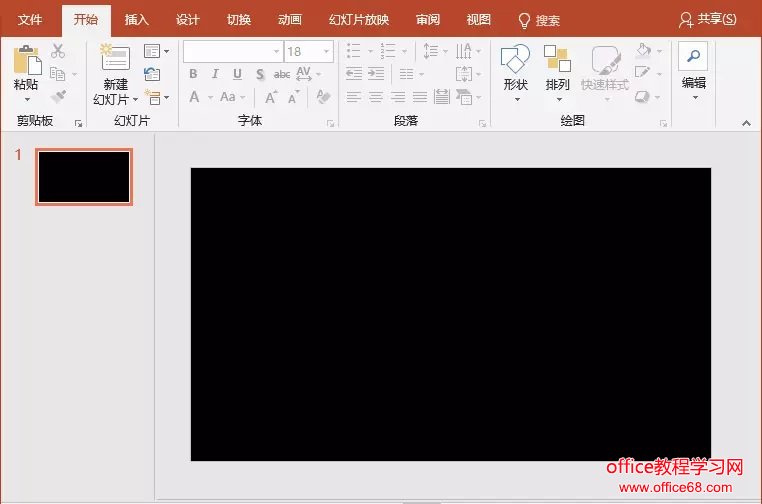Toggle Underline formatting
This screenshot has width=762, height=504.
[237, 74]
